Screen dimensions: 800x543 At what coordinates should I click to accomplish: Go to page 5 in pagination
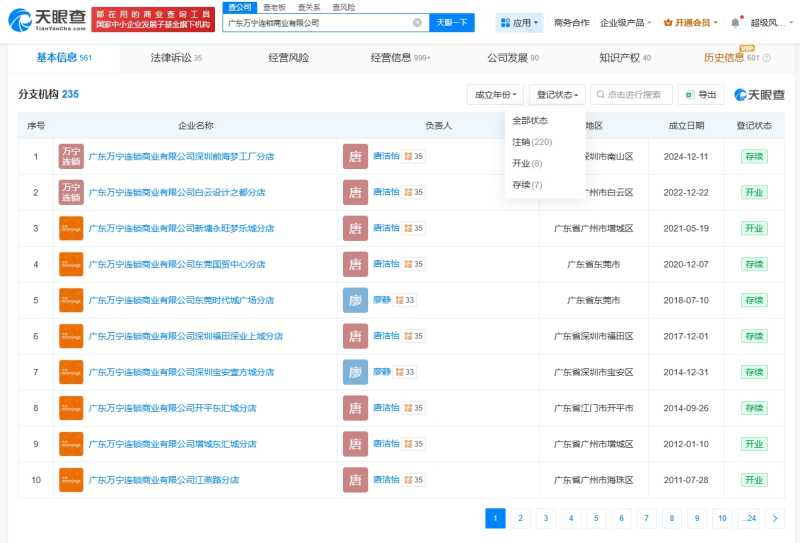pos(596,518)
